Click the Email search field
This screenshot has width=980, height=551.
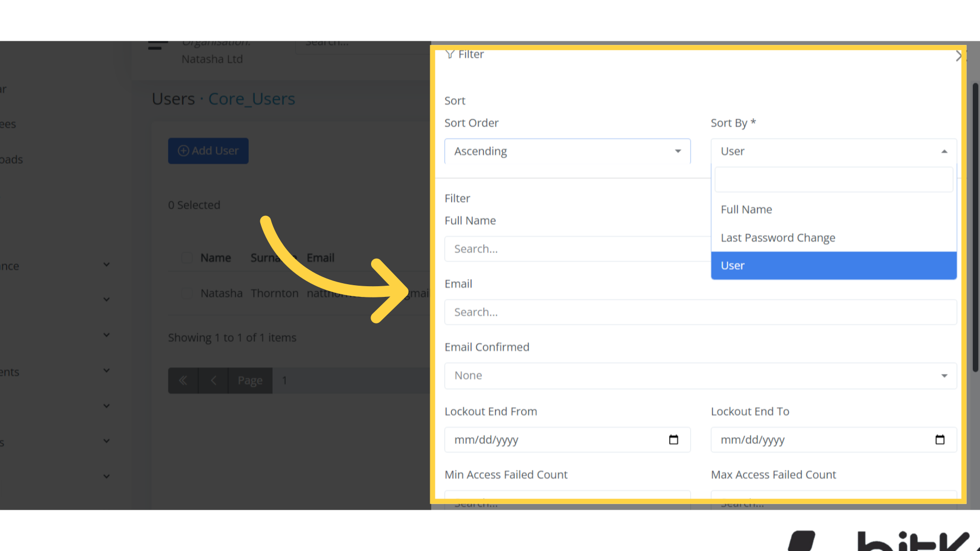(701, 312)
